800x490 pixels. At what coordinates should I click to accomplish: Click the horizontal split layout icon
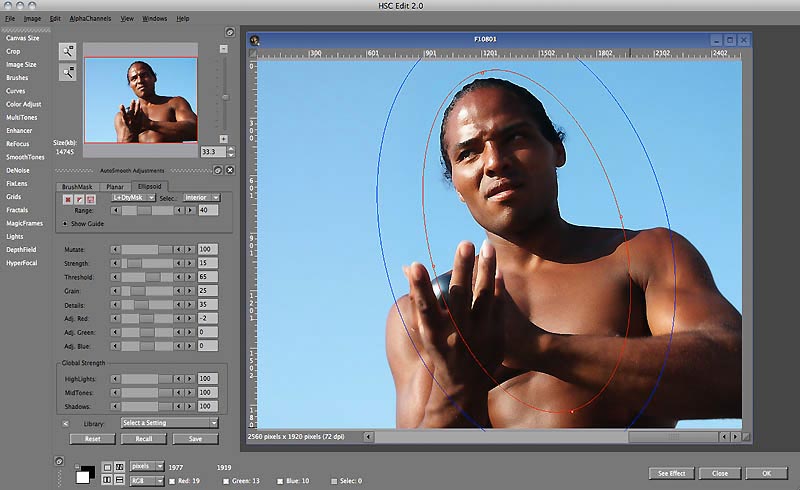119,480
